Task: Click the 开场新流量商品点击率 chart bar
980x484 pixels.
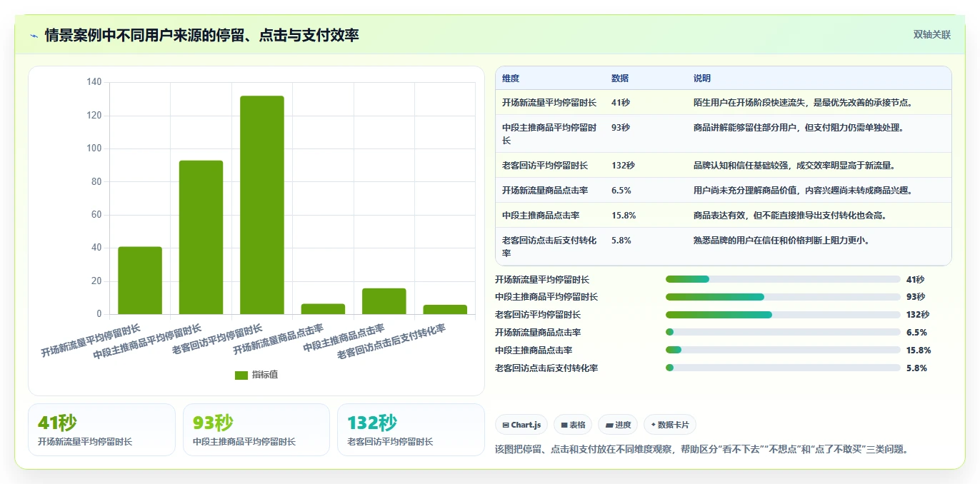Action: click(x=323, y=309)
